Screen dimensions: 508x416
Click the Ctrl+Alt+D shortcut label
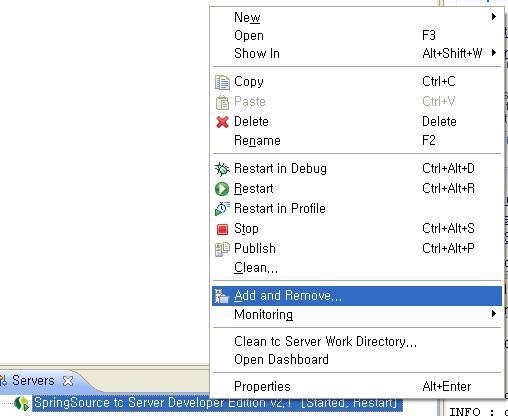pos(448,169)
